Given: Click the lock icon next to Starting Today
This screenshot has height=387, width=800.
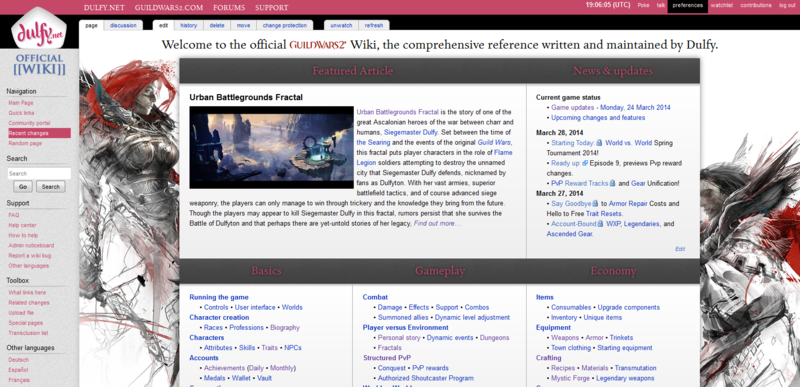Looking at the screenshot, I should tap(599, 143).
